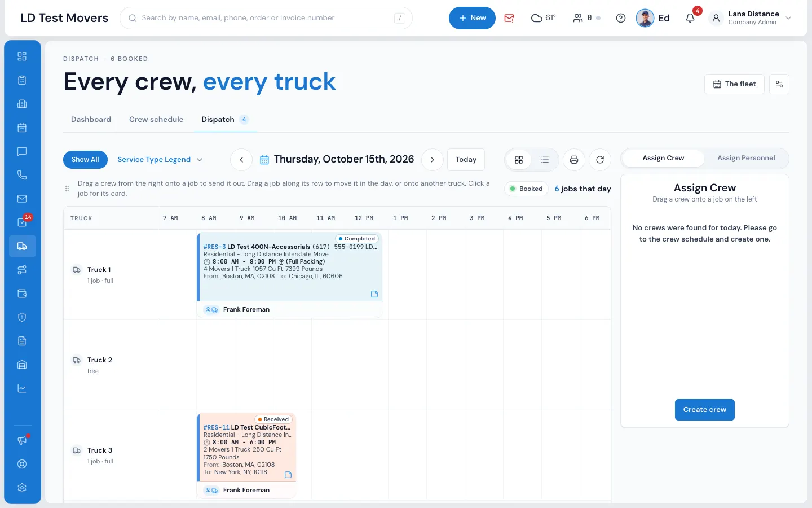812x508 pixels.
Task: Select the Assign Personnel toggle
Action: (x=746, y=158)
